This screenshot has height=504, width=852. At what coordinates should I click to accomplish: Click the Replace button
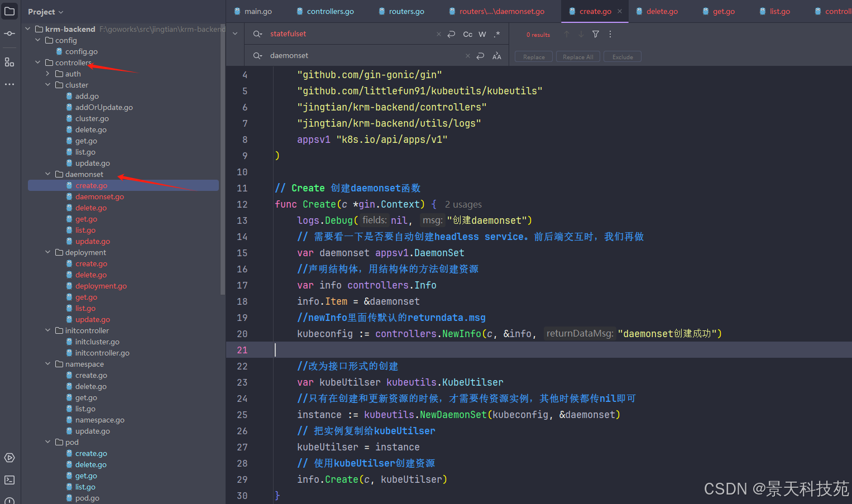click(x=534, y=57)
